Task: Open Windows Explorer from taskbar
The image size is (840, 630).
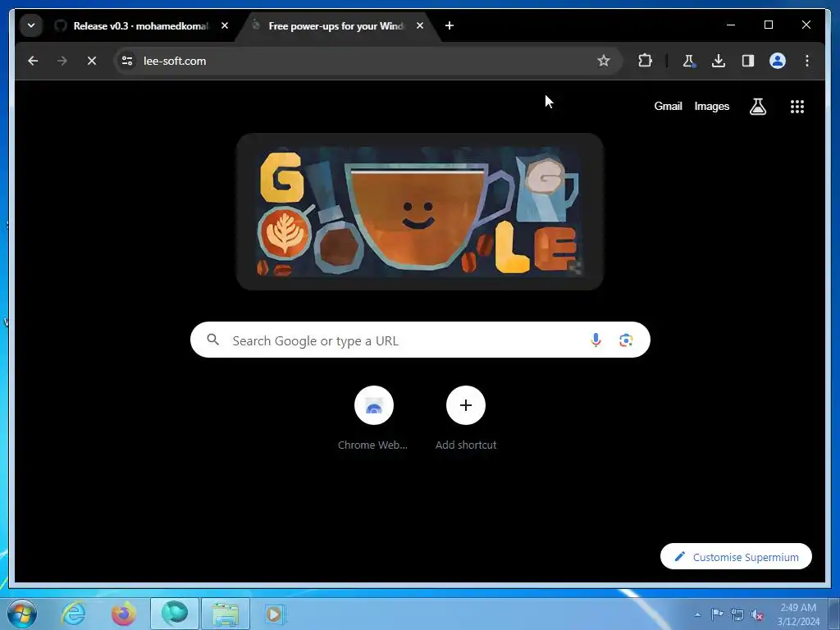Action: (x=226, y=614)
